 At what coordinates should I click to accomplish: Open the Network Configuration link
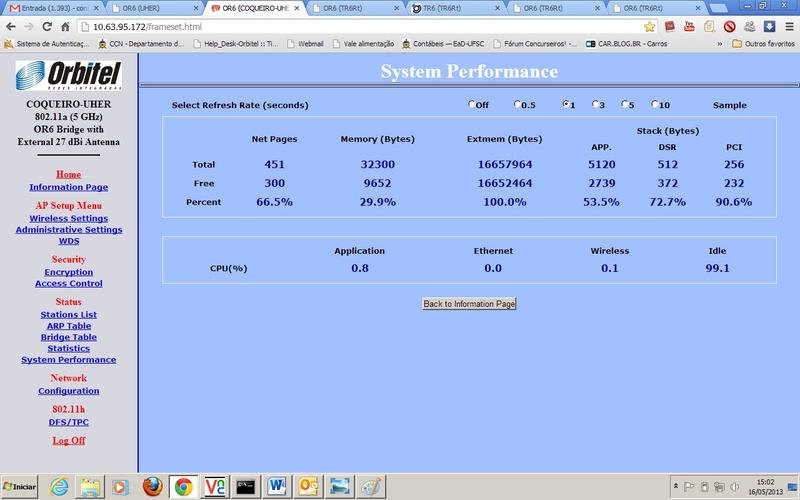point(68,391)
